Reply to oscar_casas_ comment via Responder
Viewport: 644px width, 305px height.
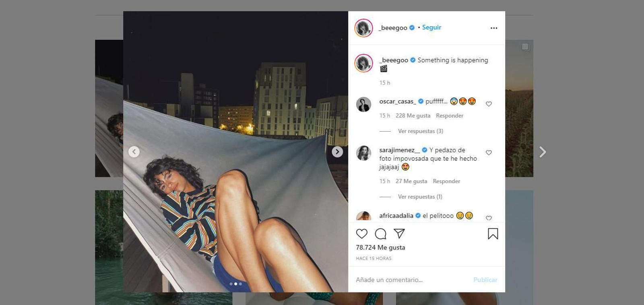(x=450, y=116)
